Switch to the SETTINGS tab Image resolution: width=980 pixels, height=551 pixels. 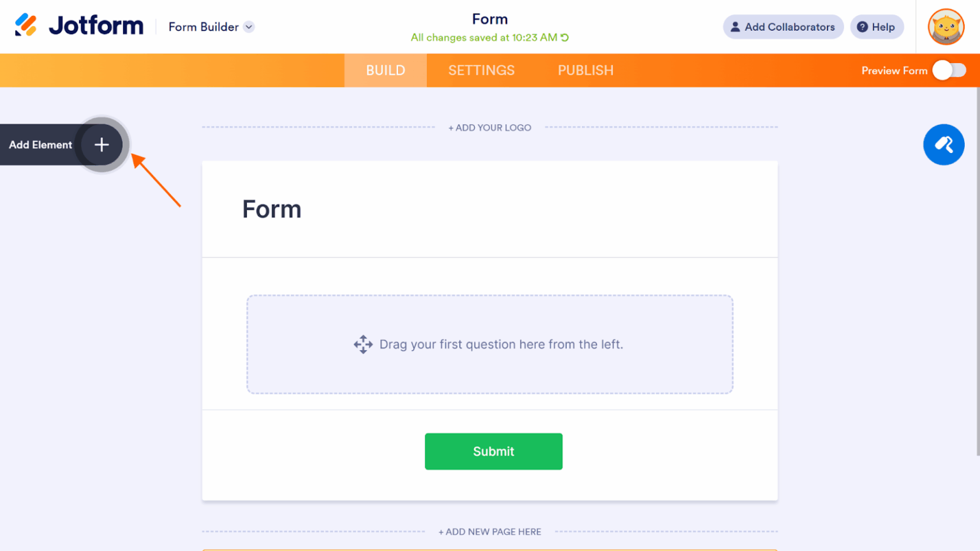pyautogui.click(x=482, y=70)
